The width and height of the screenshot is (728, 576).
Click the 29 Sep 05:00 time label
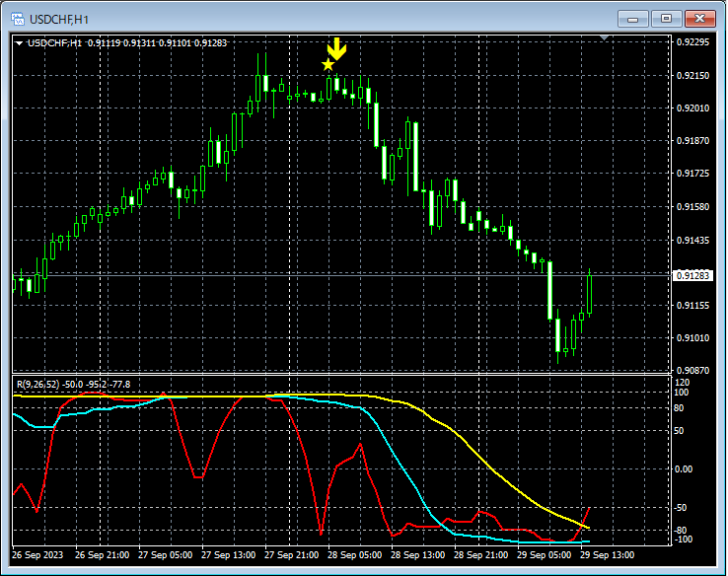[545, 555]
